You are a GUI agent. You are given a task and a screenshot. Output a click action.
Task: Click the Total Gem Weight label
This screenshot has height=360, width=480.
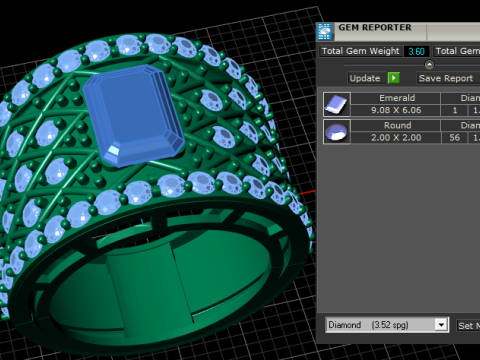pyautogui.click(x=360, y=51)
